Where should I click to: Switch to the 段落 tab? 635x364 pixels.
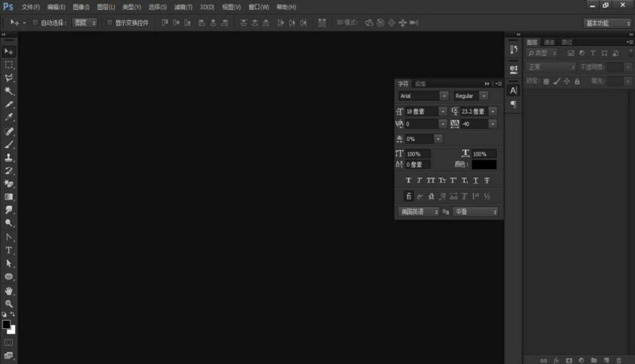pyautogui.click(x=420, y=84)
